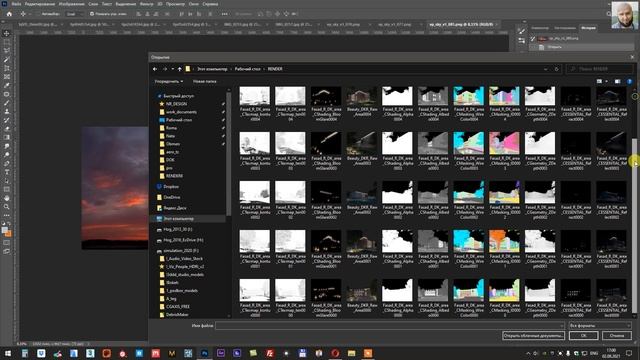640x360 pixels.
Task: Select the Lasso tool
Action: click(x=7, y=51)
